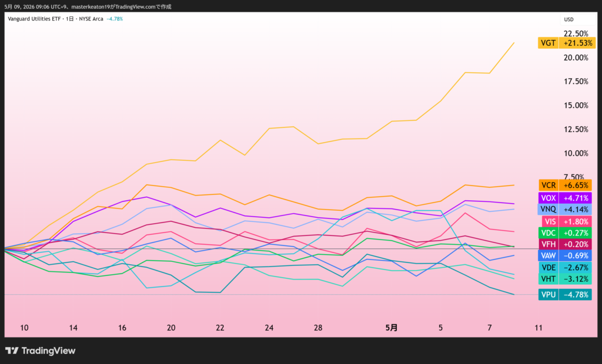
Task: Select the VFH +0.20% tag
Action: click(565, 244)
